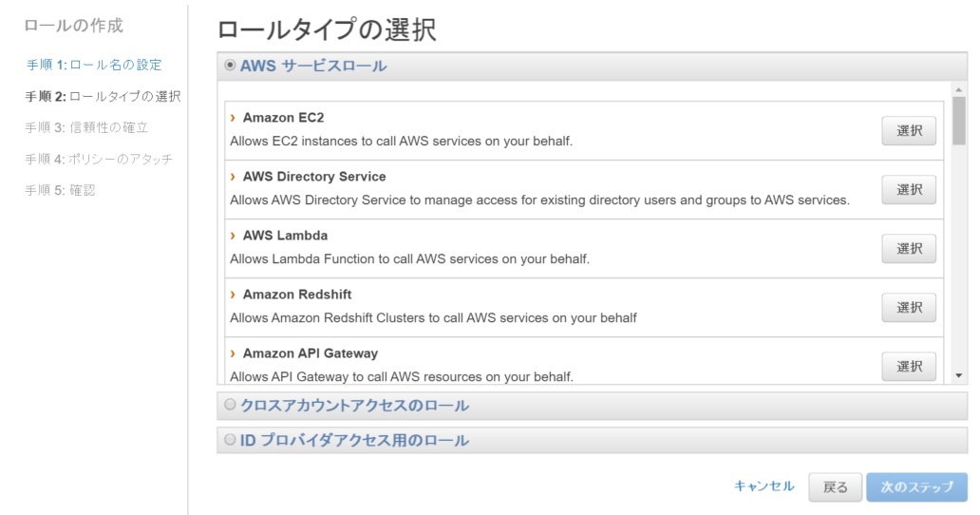The image size is (980, 515).
Task: Click the service list scrollbar thumb
Action: click(959, 121)
